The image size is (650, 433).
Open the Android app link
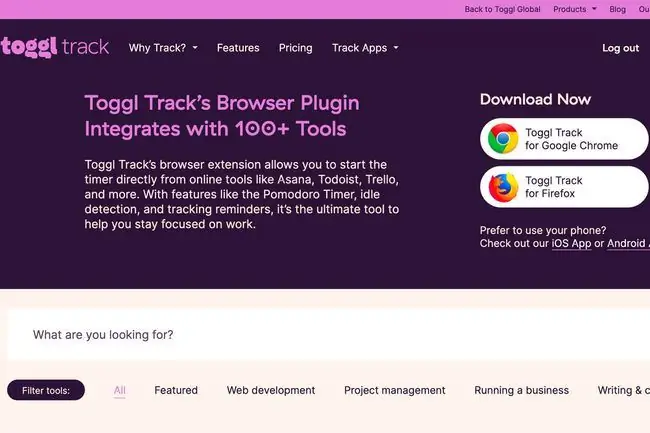[x=628, y=244]
